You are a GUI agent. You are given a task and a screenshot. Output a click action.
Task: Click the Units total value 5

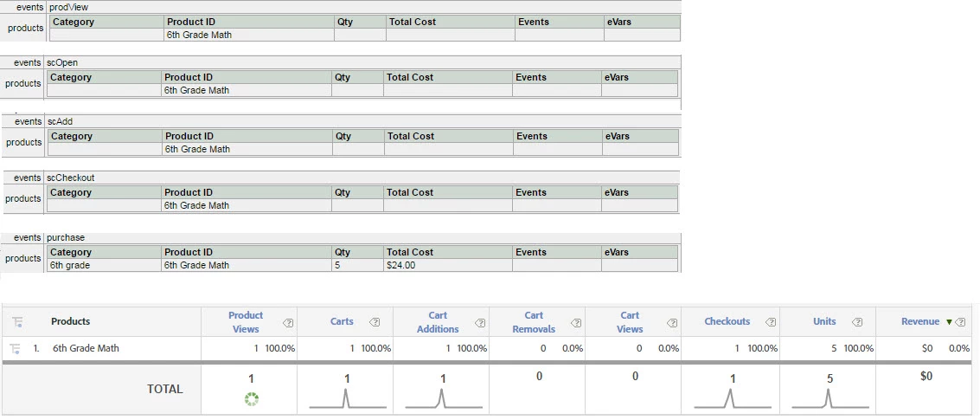(x=829, y=378)
